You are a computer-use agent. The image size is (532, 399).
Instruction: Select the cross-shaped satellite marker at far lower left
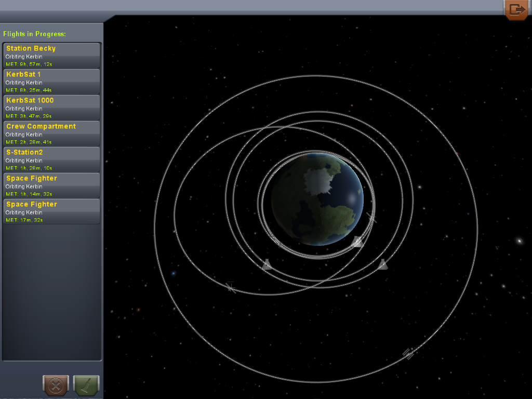point(231,287)
